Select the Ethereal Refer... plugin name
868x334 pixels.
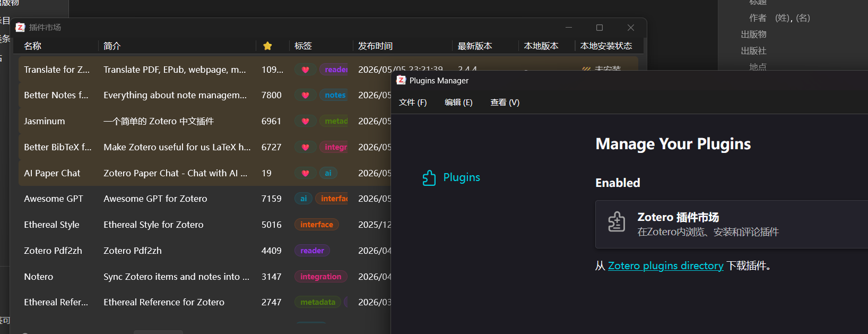(56, 302)
